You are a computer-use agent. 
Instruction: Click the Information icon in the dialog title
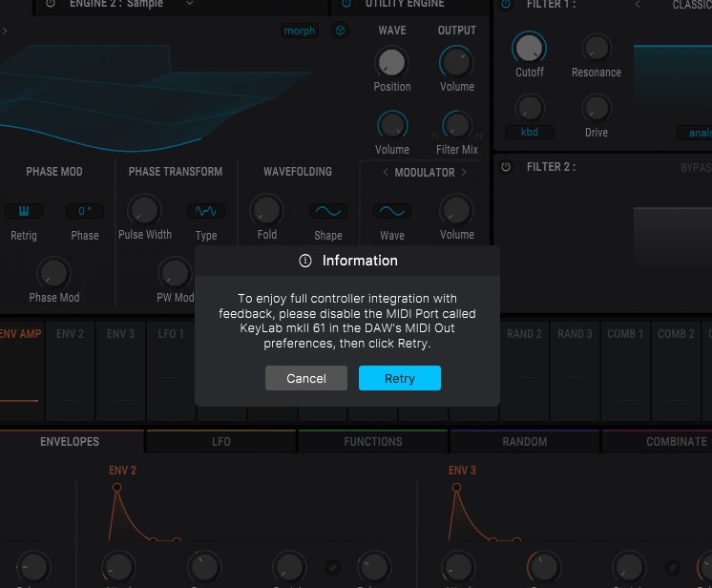click(x=305, y=261)
